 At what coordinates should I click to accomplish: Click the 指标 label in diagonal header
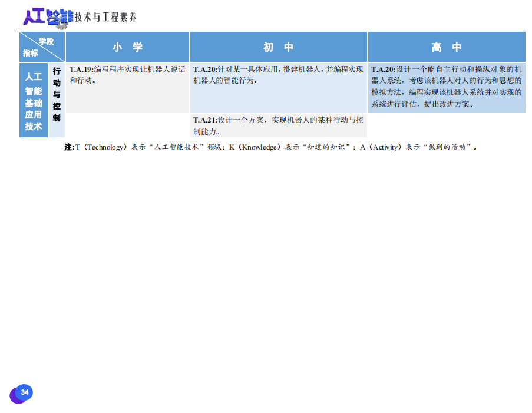(x=30, y=53)
